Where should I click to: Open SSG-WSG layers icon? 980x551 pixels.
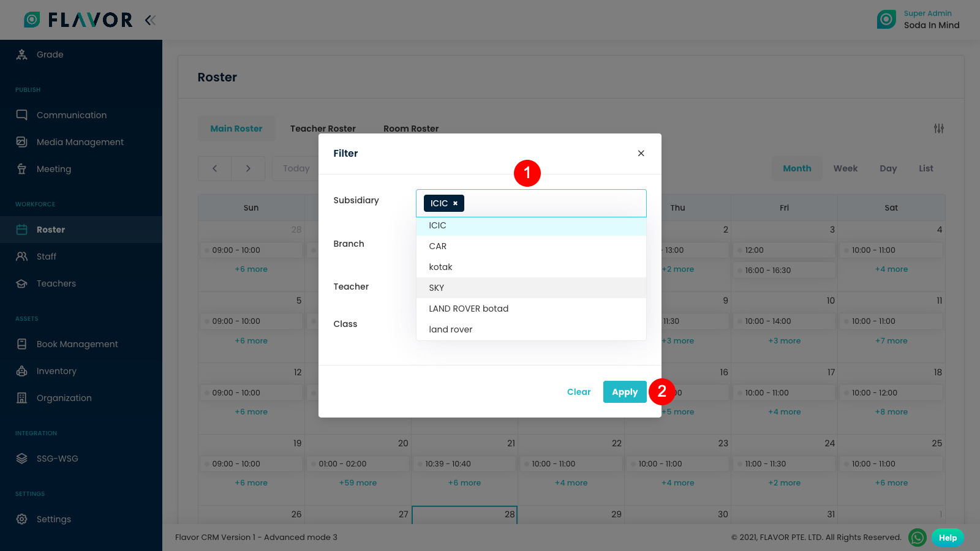22,459
